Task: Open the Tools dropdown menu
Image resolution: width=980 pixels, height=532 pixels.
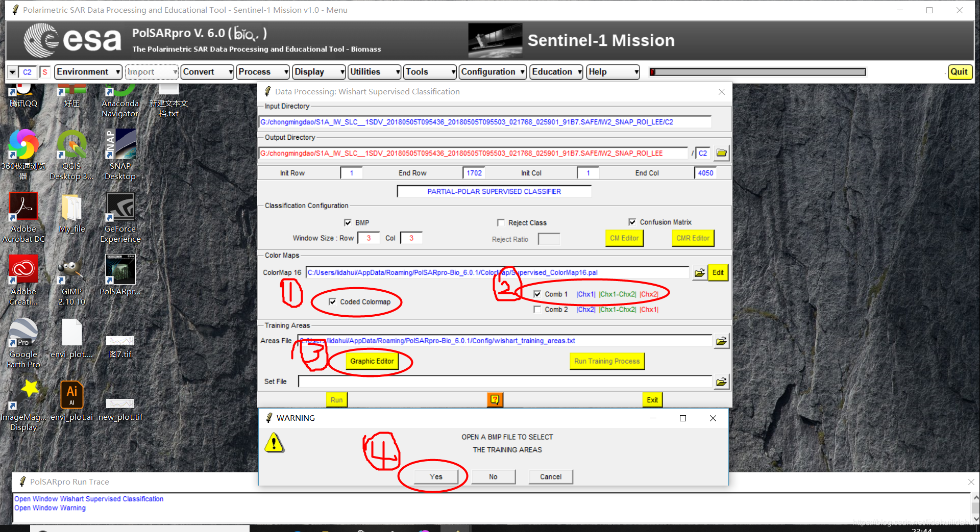Action: click(x=430, y=72)
